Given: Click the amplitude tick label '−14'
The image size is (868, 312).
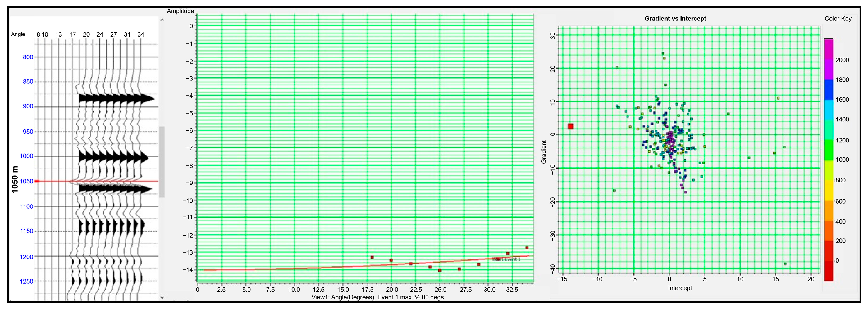Looking at the screenshot, I should (187, 270).
